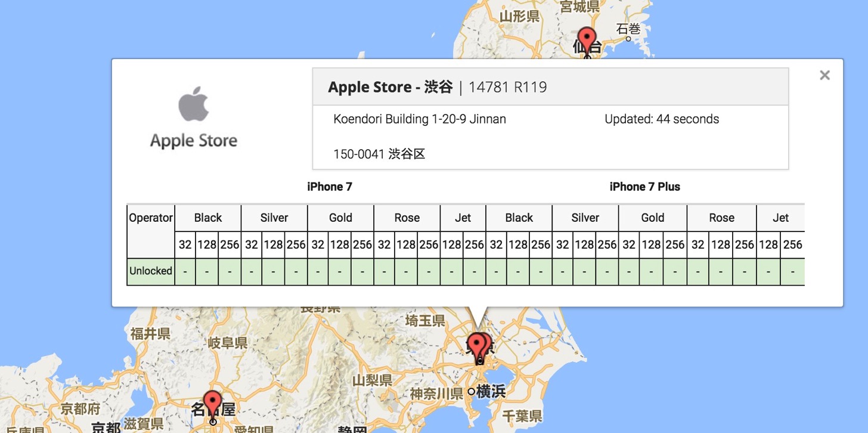868x433 pixels.
Task: Click iPhone 7 Plus Jet column header
Action: tap(781, 218)
